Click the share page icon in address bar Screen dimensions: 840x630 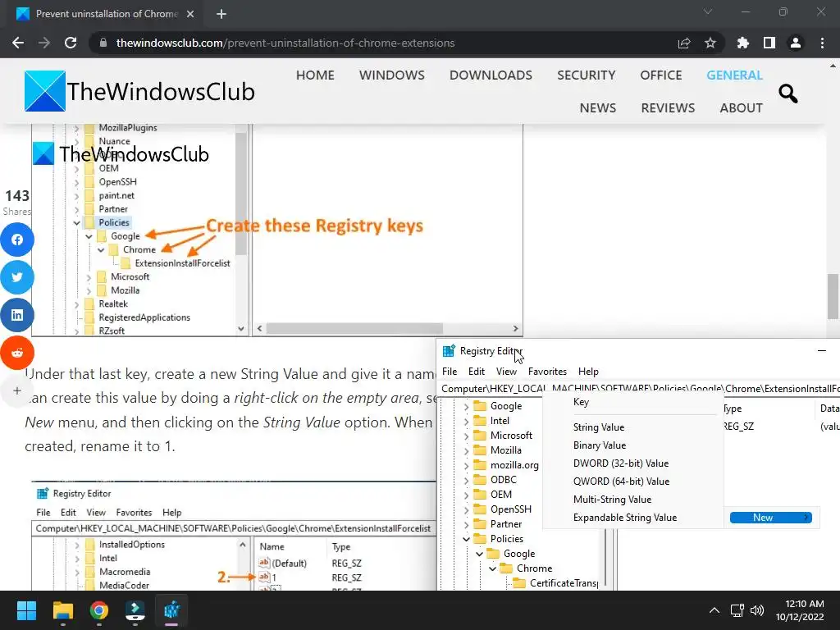(x=683, y=43)
